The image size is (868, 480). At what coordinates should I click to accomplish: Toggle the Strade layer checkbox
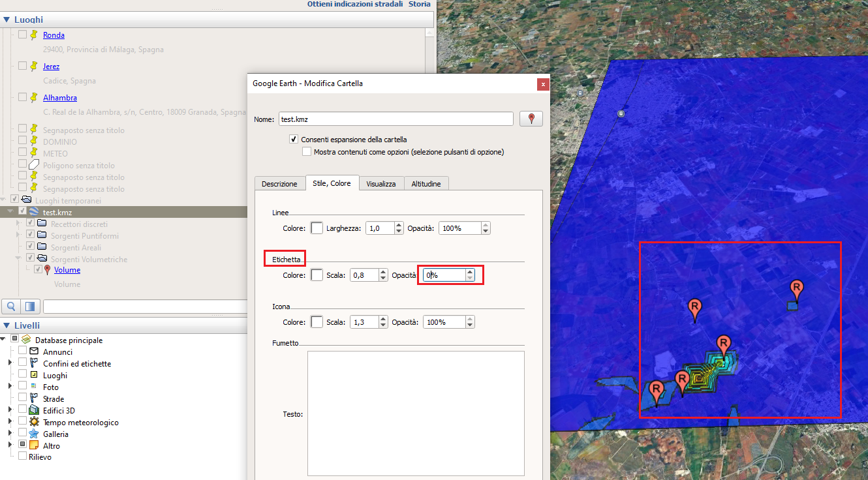pos(23,399)
